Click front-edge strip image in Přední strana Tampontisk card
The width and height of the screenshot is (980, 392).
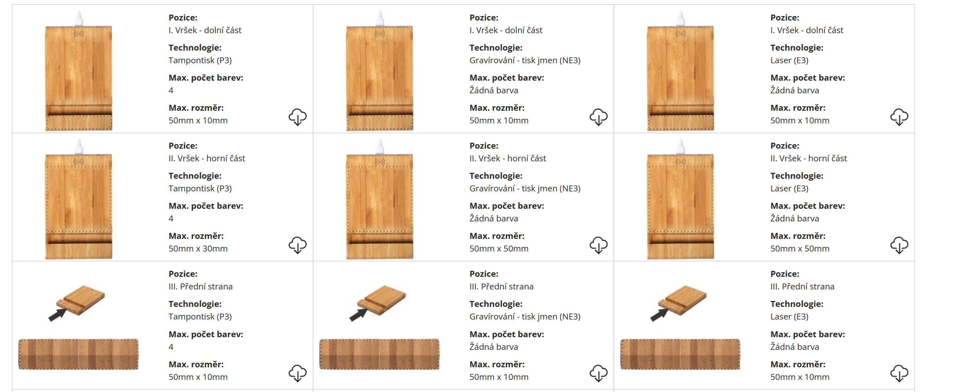78,354
